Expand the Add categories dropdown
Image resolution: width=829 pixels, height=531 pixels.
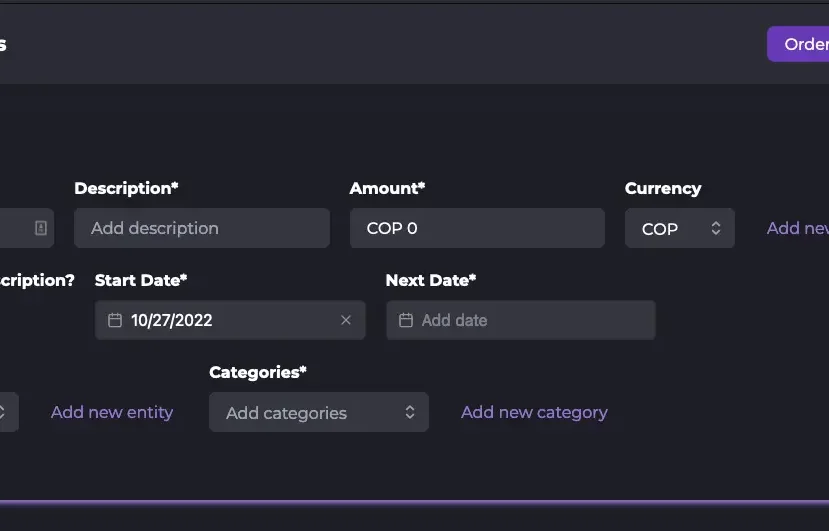click(318, 412)
